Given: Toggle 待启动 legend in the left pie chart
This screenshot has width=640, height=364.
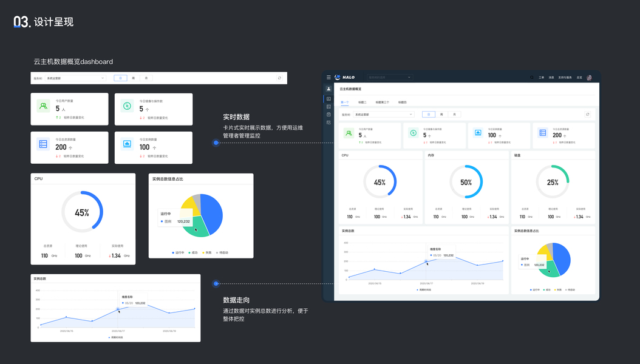Looking at the screenshot, I should coord(222,253).
